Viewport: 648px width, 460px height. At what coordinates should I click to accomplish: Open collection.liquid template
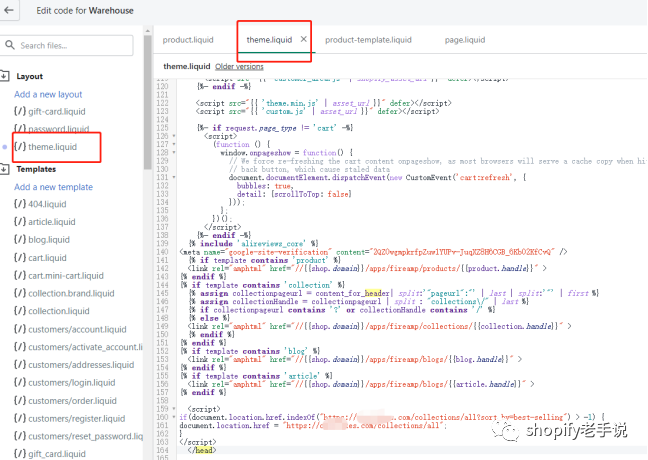coord(52,311)
